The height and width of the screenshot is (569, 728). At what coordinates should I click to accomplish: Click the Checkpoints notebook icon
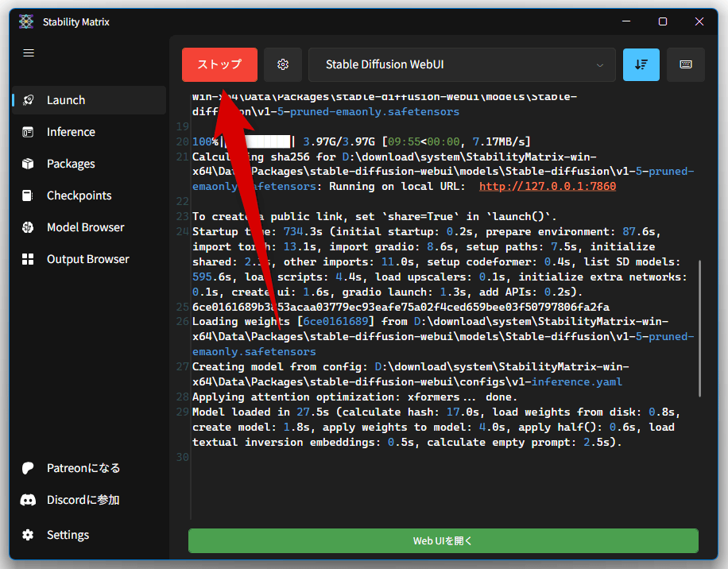tap(28, 195)
